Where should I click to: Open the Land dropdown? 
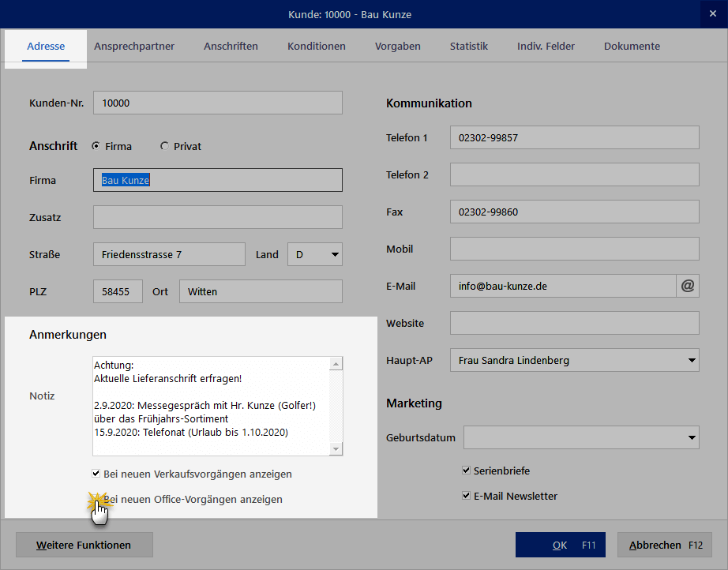[335, 254]
